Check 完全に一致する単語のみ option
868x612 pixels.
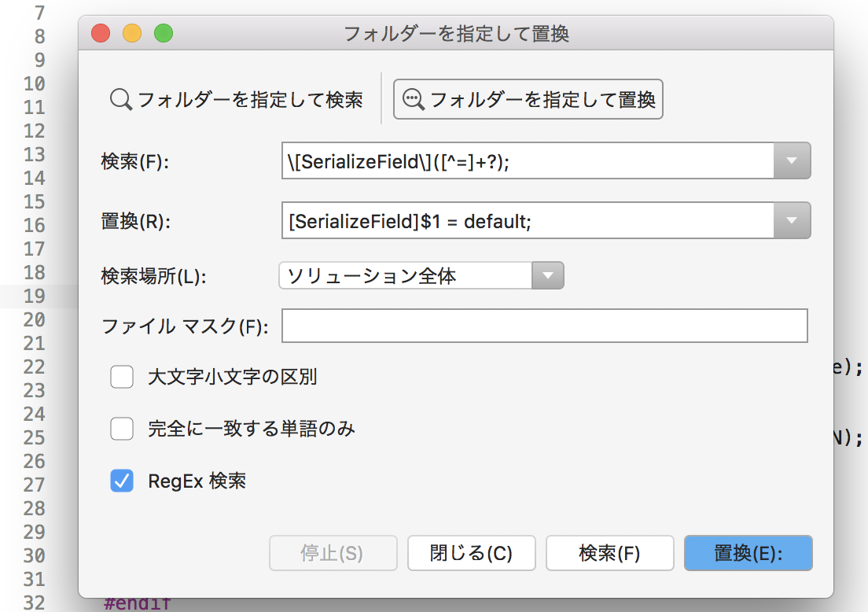pyautogui.click(x=122, y=430)
